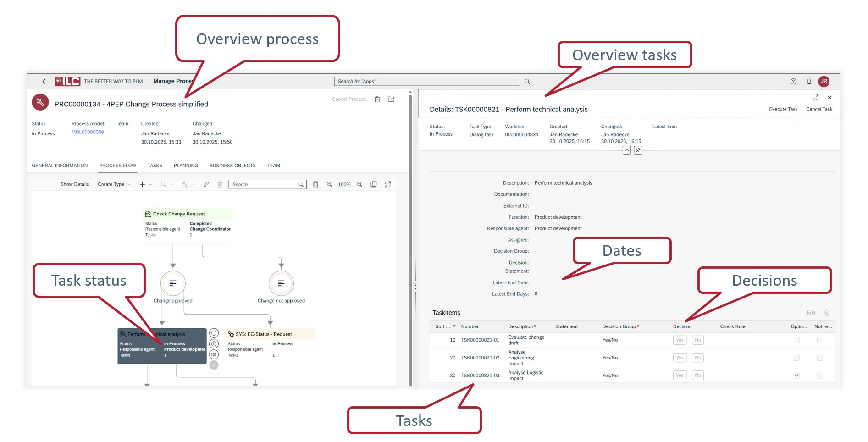Open the help question mark icon

click(x=793, y=82)
